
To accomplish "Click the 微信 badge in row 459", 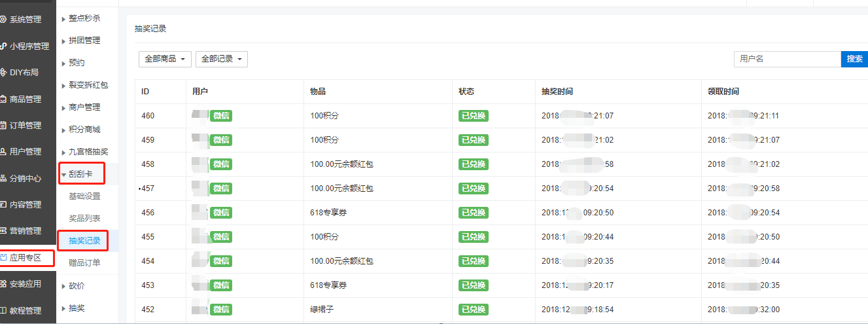I will pyautogui.click(x=222, y=140).
